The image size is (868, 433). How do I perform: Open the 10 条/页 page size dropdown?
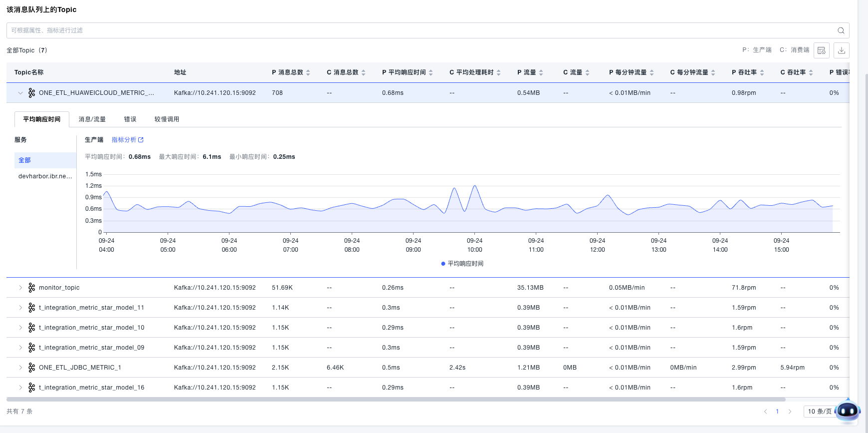point(819,412)
